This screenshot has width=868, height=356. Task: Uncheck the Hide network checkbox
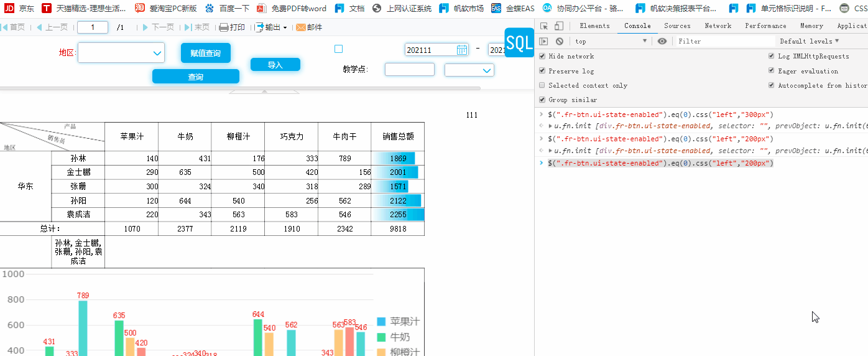click(542, 56)
